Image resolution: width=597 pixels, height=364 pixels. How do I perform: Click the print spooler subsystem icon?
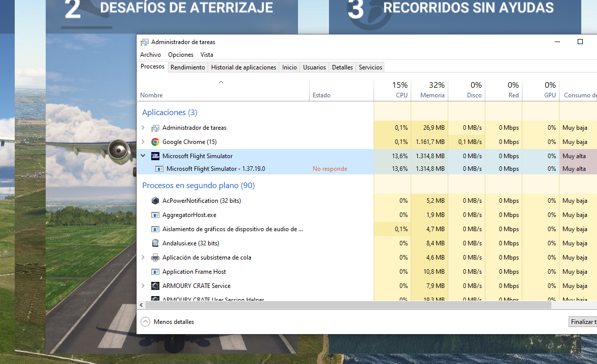tap(155, 258)
